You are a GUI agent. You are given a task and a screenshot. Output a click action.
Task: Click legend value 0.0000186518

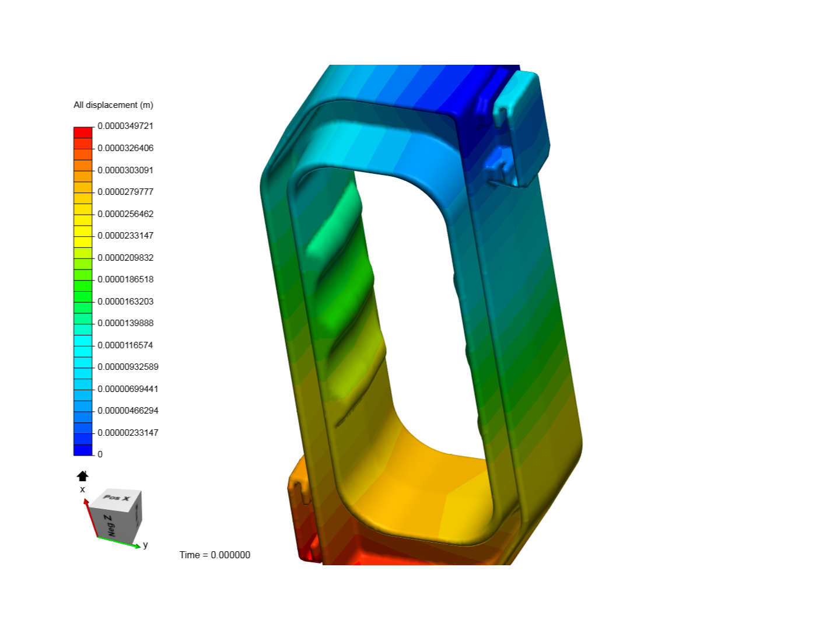(125, 279)
